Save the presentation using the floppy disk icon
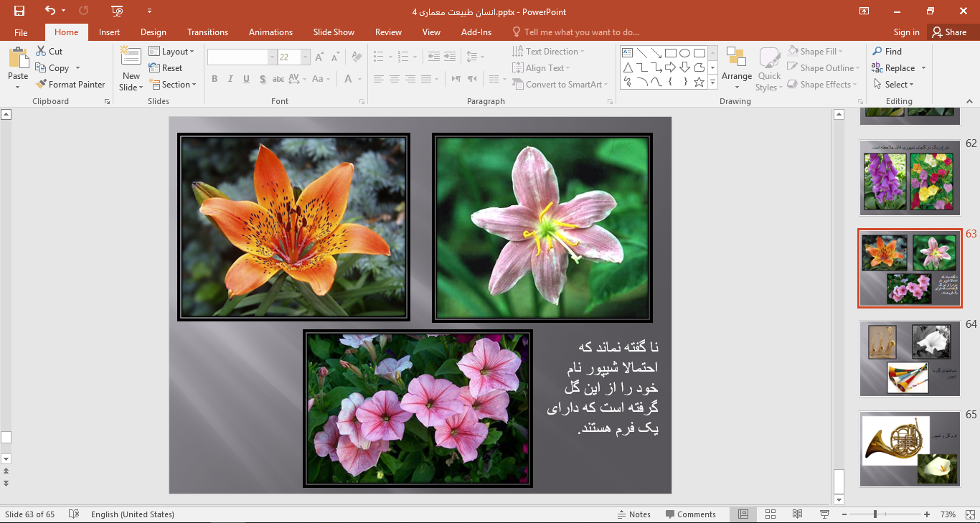This screenshot has height=523, width=980. point(19,11)
